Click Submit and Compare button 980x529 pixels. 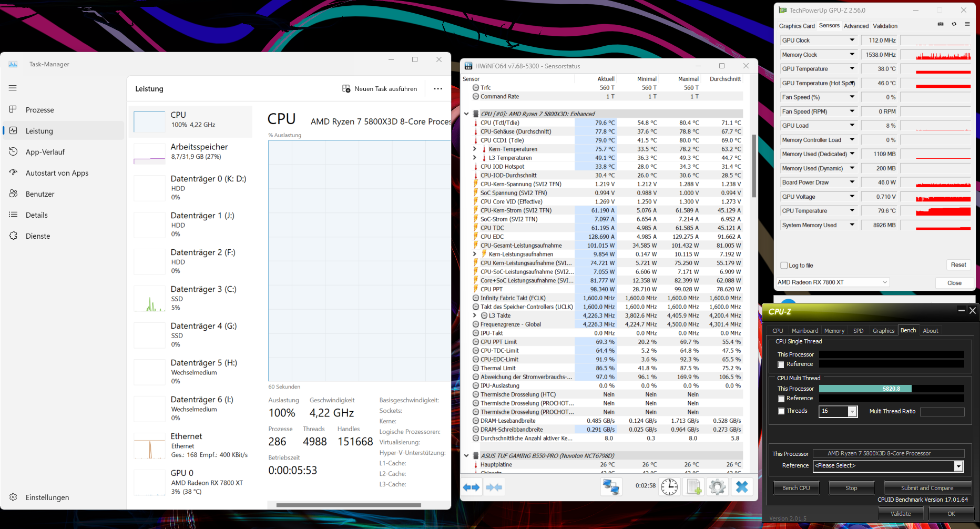927,488
